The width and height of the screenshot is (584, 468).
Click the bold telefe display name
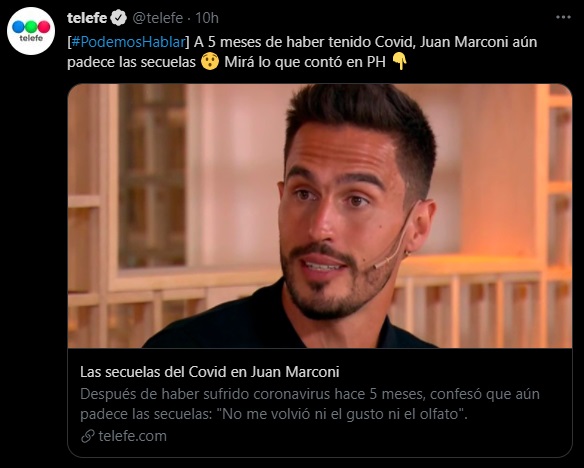[87, 18]
